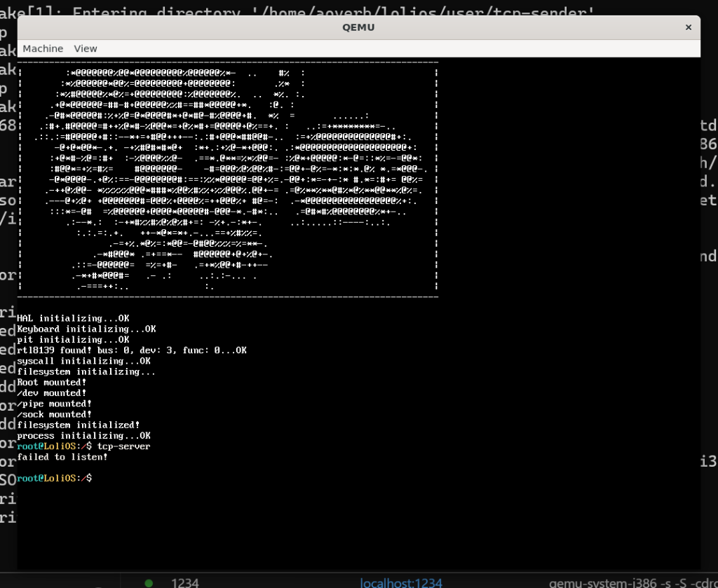Click the "rtl8139 found!" boot line
718x588 pixels.
click(132, 350)
